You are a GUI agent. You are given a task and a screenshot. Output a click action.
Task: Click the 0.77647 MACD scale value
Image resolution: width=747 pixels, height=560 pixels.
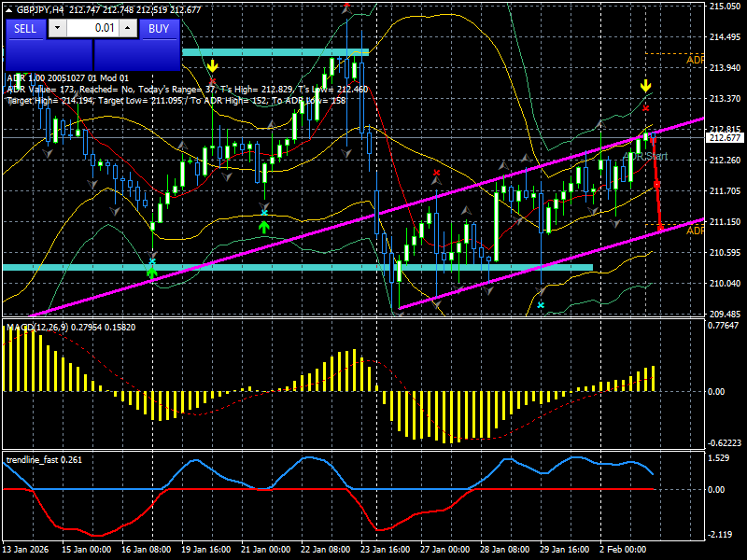[723, 326]
